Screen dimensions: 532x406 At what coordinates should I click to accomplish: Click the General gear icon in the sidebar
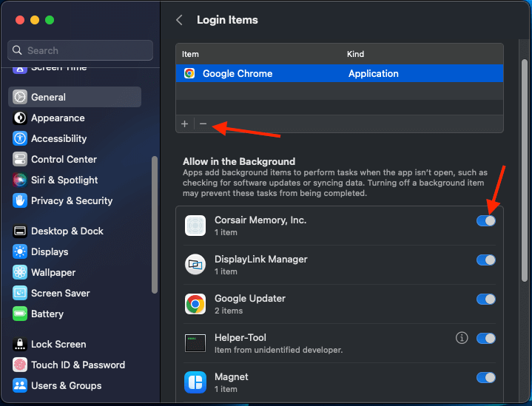click(x=20, y=97)
